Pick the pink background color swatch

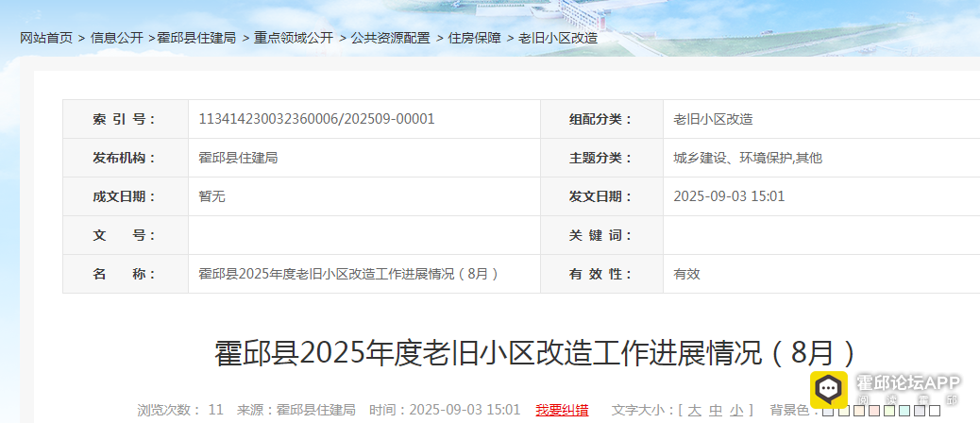pyautogui.click(x=873, y=411)
